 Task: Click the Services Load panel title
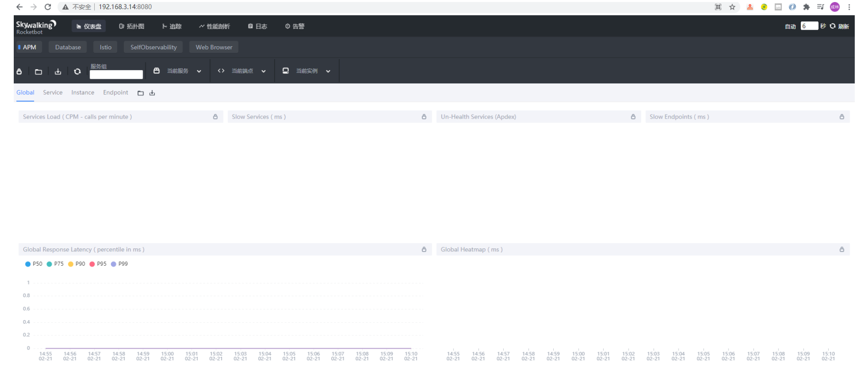[x=77, y=117]
